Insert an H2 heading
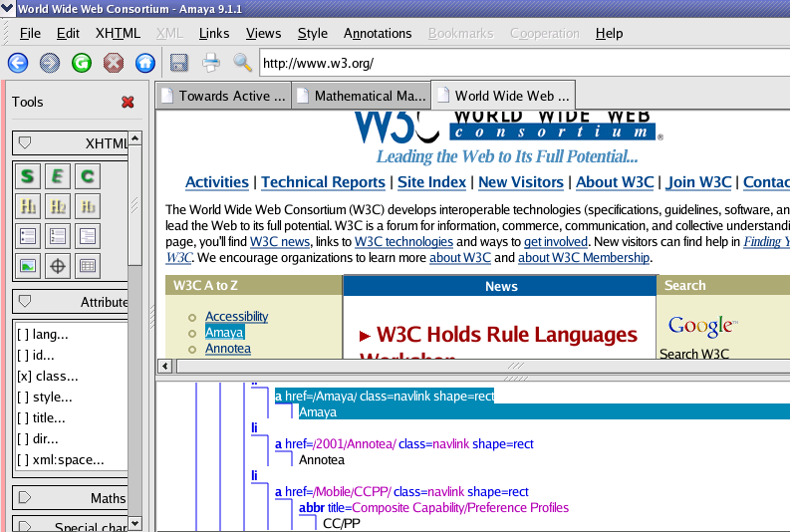This screenshot has width=790, height=532. [58, 206]
